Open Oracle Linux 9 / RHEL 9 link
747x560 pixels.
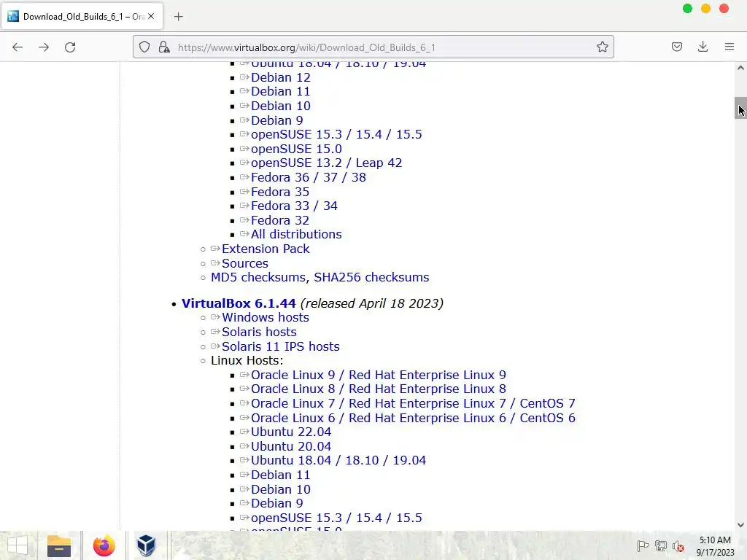[x=379, y=375]
